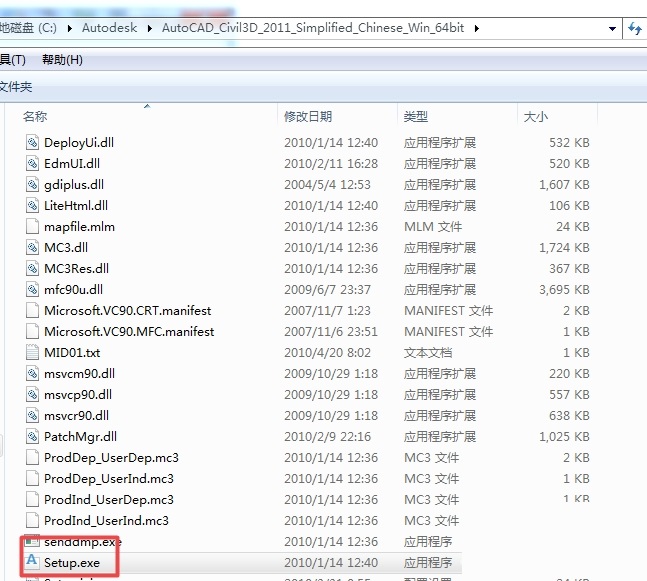Click the DeployUi.dll file icon

click(32, 142)
